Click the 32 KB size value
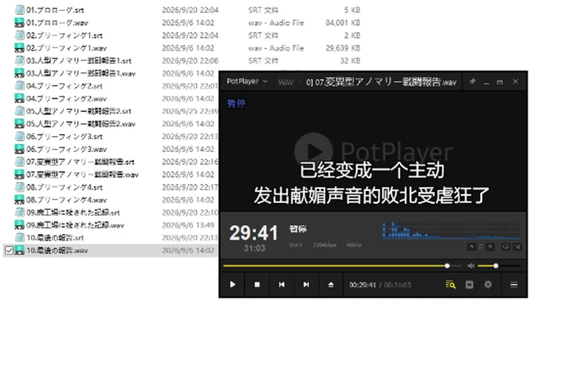Image resolution: width=588 pixels, height=391 pixels. click(x=350, y=61)
